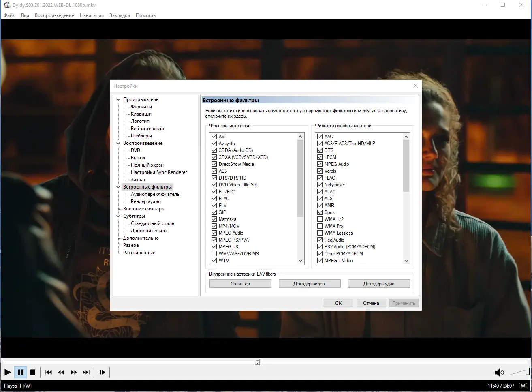Select Внешние фильтры in settings tree

pos(144,209)
